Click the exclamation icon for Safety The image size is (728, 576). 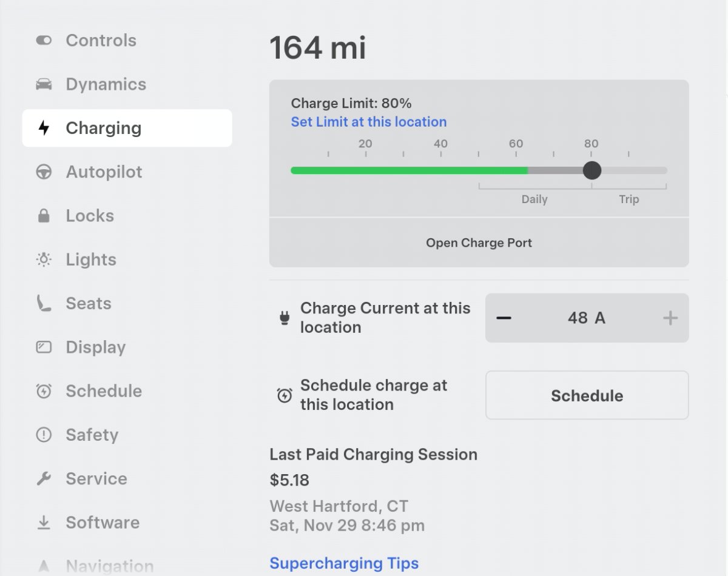click(x=44, y=435)
